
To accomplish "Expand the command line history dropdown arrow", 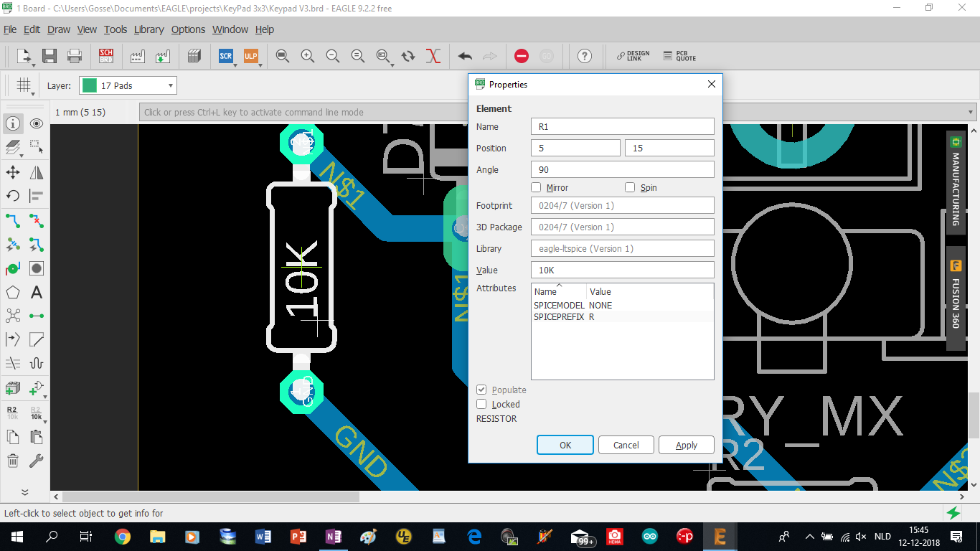I will click(x=971, y=112).
